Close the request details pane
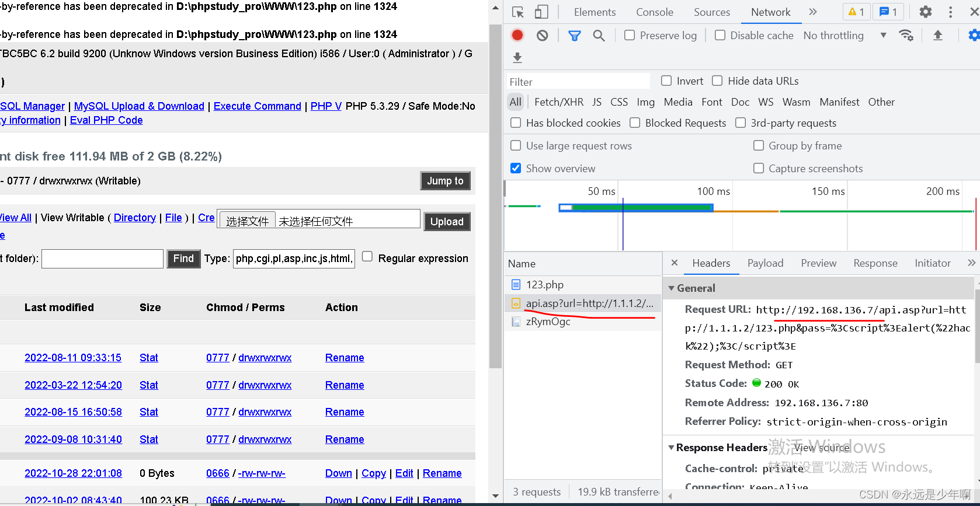Screen dimensions: 980x506 [x=675, y=263]
